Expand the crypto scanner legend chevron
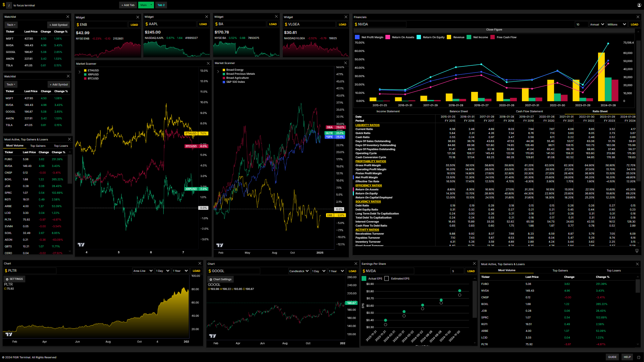This screenshot has width=644, height=362. coord(79,72)
